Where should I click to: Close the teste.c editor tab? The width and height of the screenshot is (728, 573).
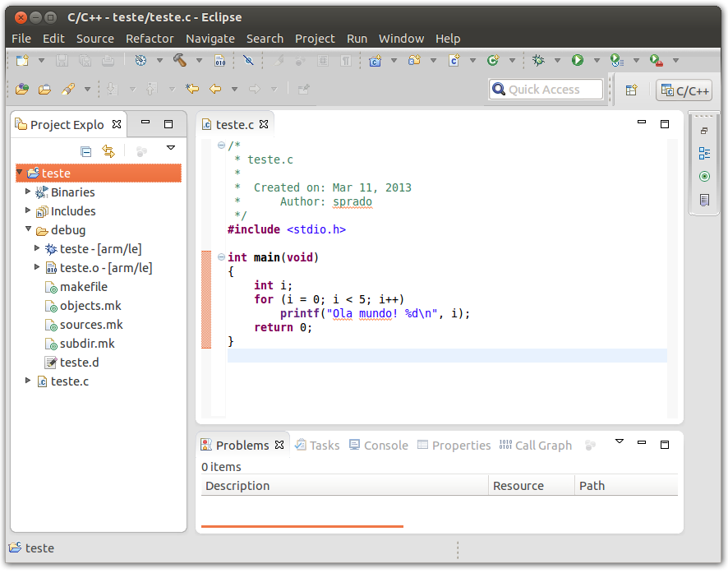(264, 124)
